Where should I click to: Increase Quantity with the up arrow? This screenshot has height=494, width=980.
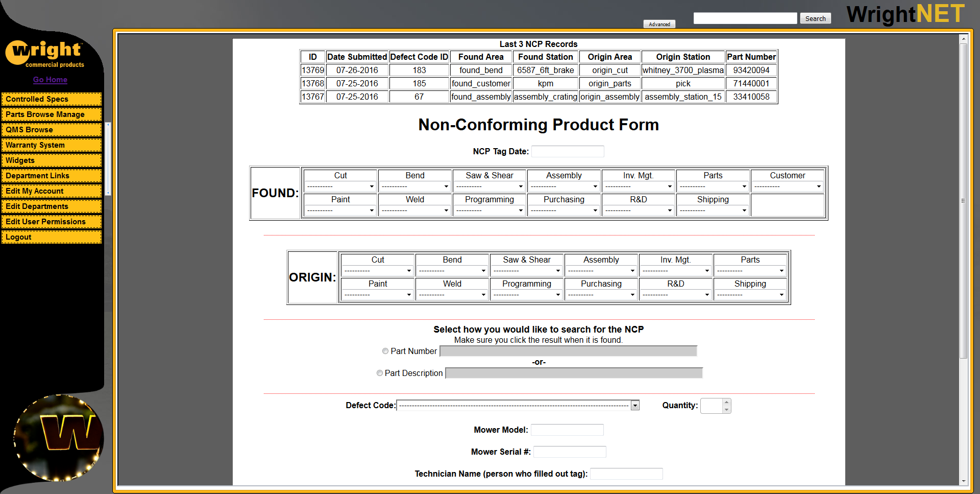point(726,403)
